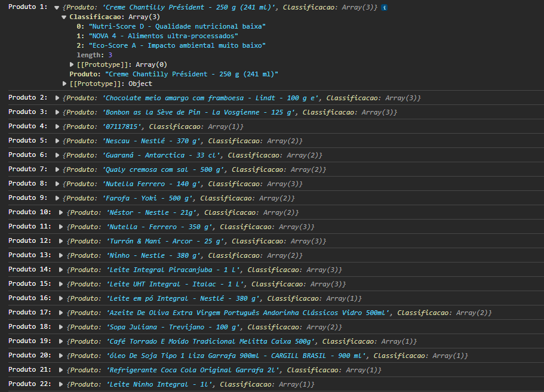Expand Produto 15 Leite UHT Italac object
Image resolution: width=544 pixels, height=392 pixels.
[61, 284]
